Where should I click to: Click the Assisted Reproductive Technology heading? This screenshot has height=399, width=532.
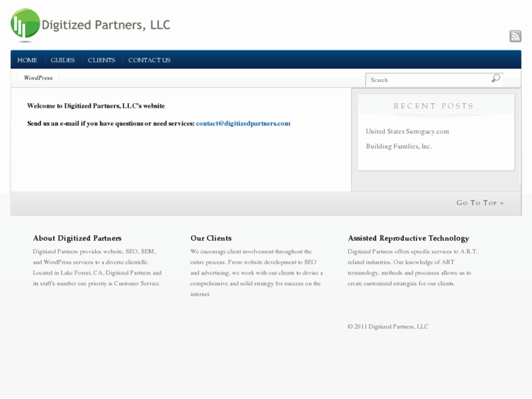(408, 239)
